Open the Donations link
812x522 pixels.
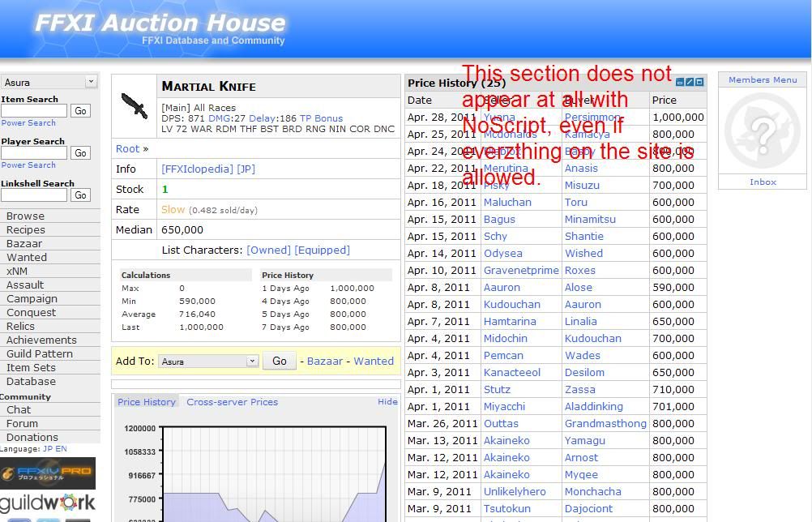32,438
